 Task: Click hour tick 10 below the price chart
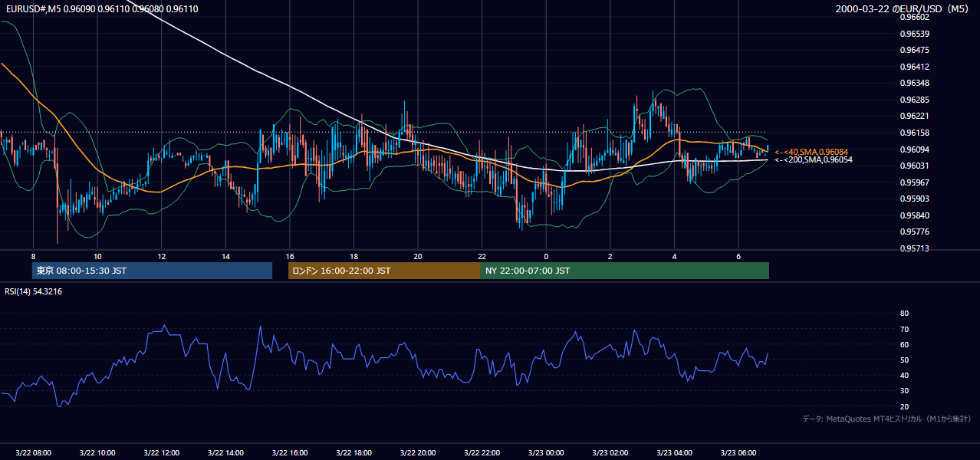(x=97, y=256)
